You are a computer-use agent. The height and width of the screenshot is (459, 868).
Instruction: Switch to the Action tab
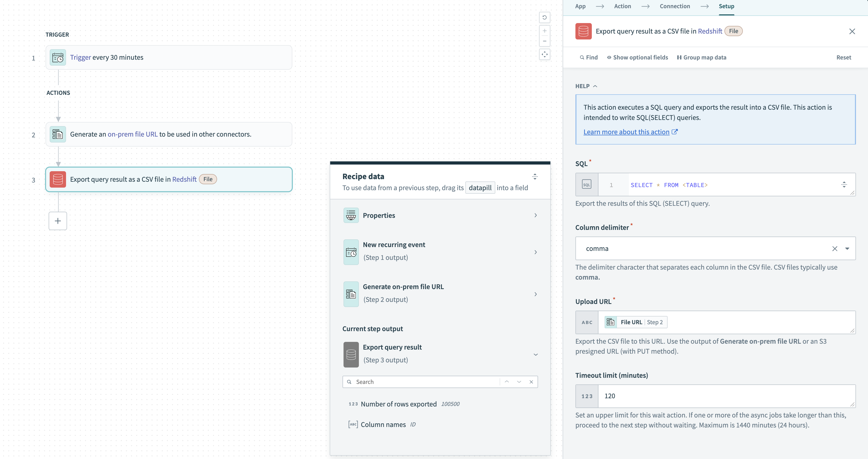pyautogui.click(x=622, y=6)
